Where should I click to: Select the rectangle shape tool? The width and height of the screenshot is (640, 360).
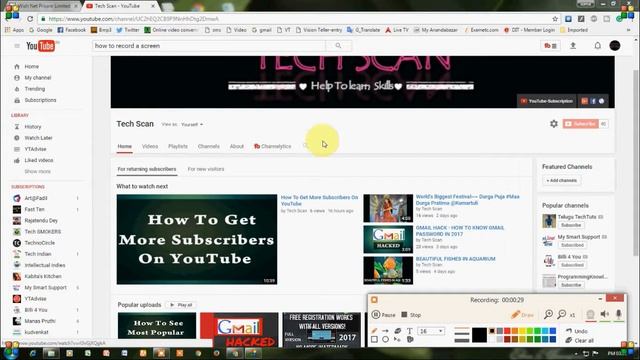coord(374,339)
